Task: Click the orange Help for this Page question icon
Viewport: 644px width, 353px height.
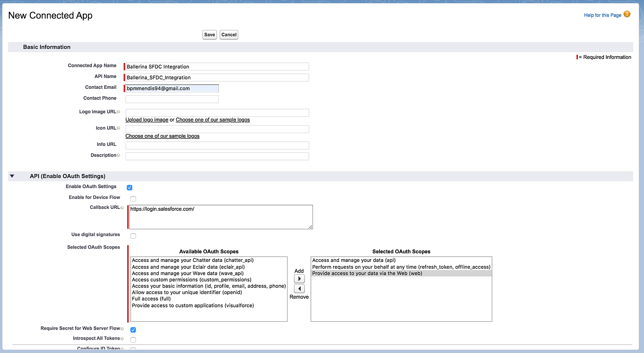Action: point(627,14)
